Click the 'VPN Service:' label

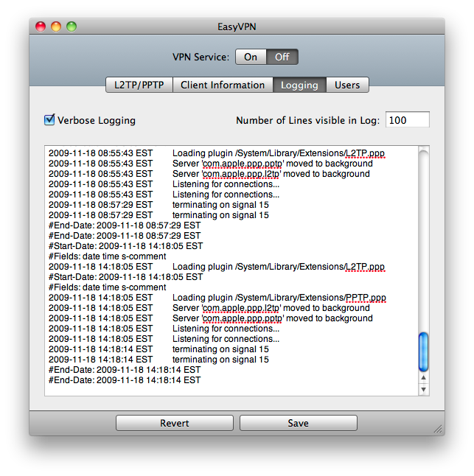(x=201, y=57)
